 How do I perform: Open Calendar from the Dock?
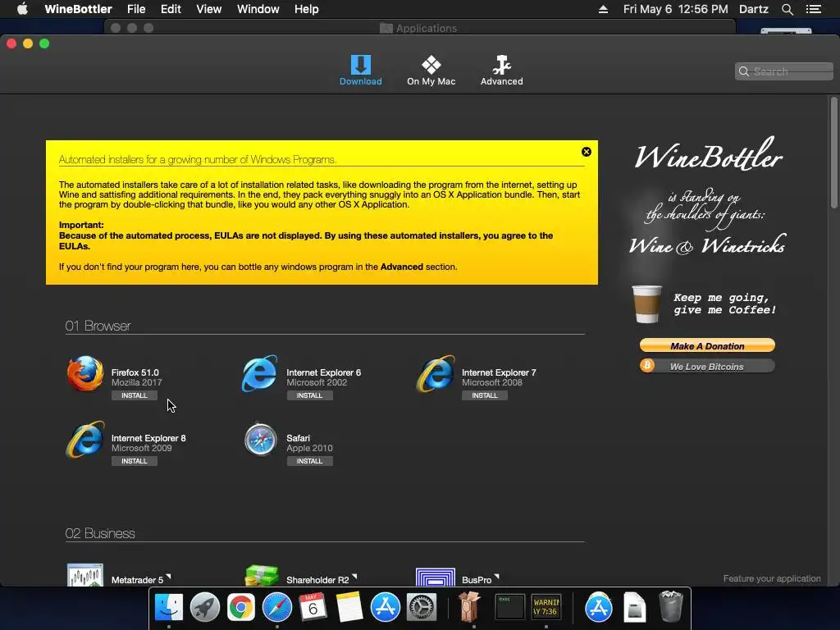313,608
